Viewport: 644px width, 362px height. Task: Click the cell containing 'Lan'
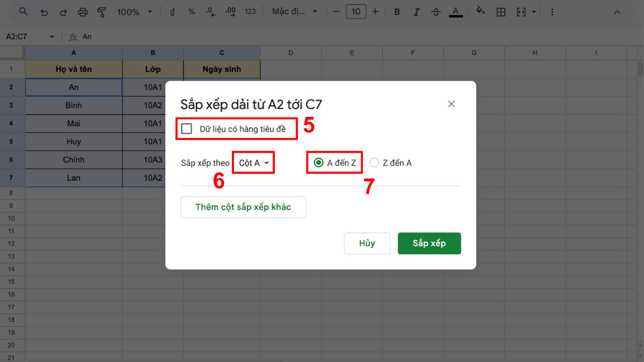74,178
